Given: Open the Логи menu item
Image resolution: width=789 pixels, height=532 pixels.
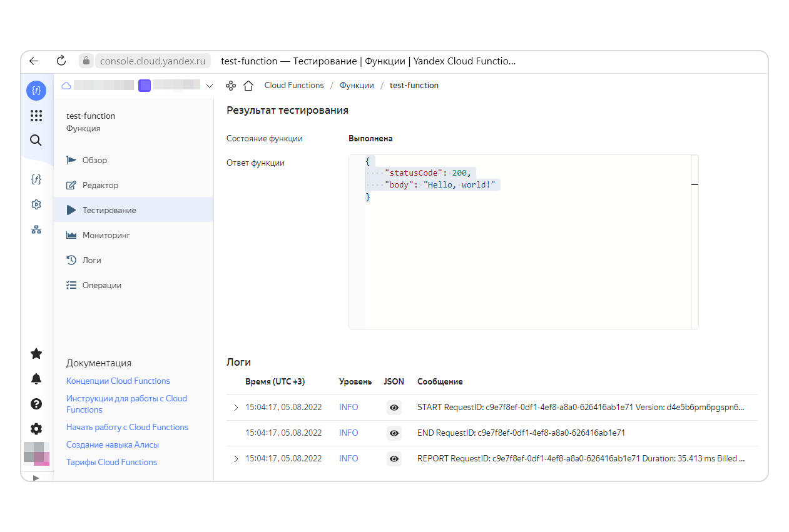Looking at the screenshot, I should (133, 260).
